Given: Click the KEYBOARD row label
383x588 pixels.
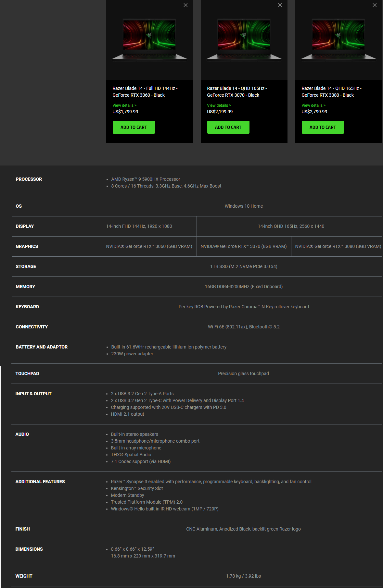Looking at the screenshot, I should [27, 307].
